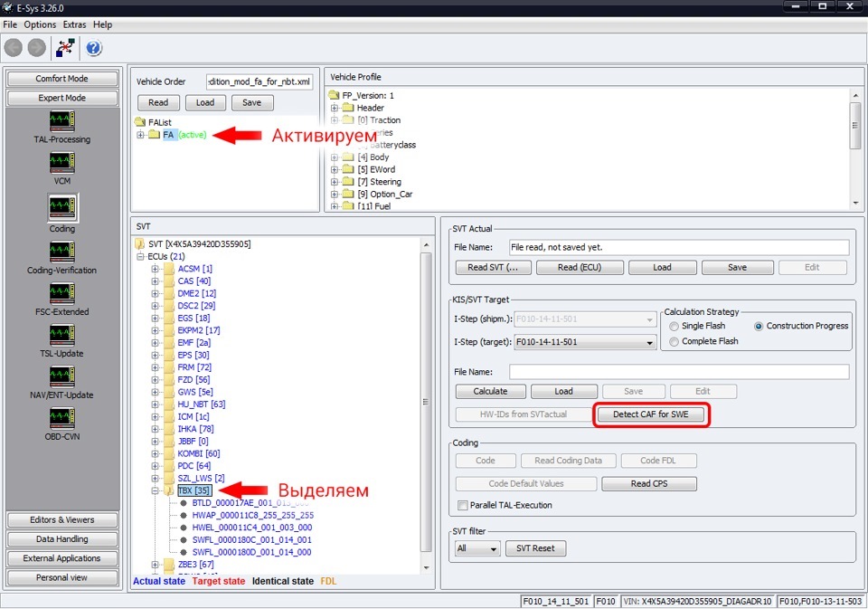The width and height of the screenshot is (868, 609).
Task: Click the SVT Reset button
Action: [x=535, y=548]
